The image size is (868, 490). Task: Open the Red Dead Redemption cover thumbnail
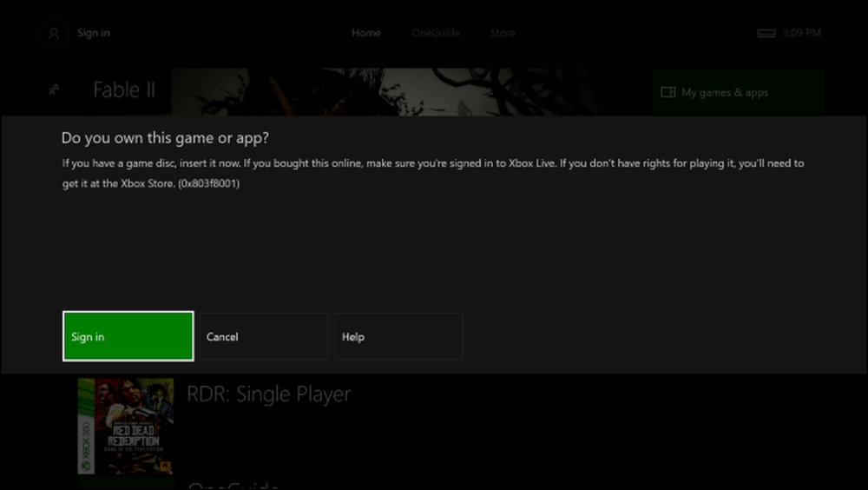pyautogui.click(x=126, y=426)
